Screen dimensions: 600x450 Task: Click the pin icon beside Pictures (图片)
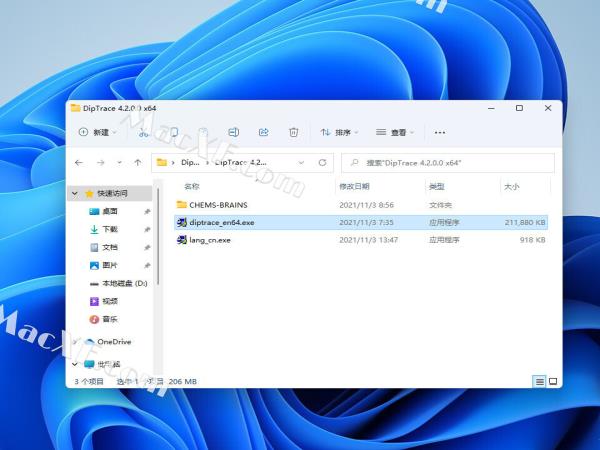click(147, 265)
